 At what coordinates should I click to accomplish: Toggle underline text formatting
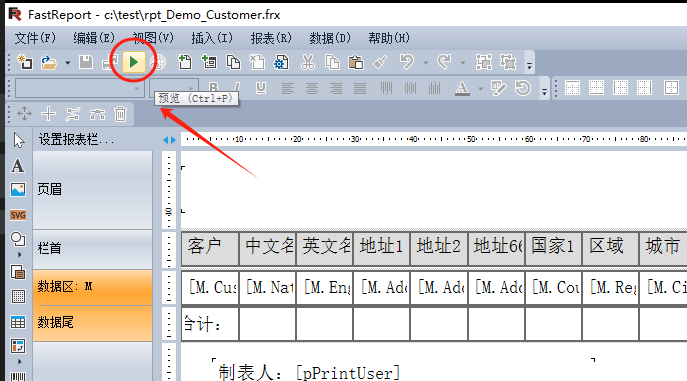[x=261, y=88]
